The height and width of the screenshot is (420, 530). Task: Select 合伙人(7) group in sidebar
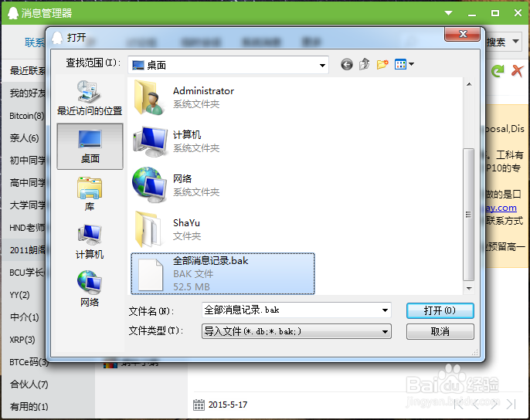point(29,384)
